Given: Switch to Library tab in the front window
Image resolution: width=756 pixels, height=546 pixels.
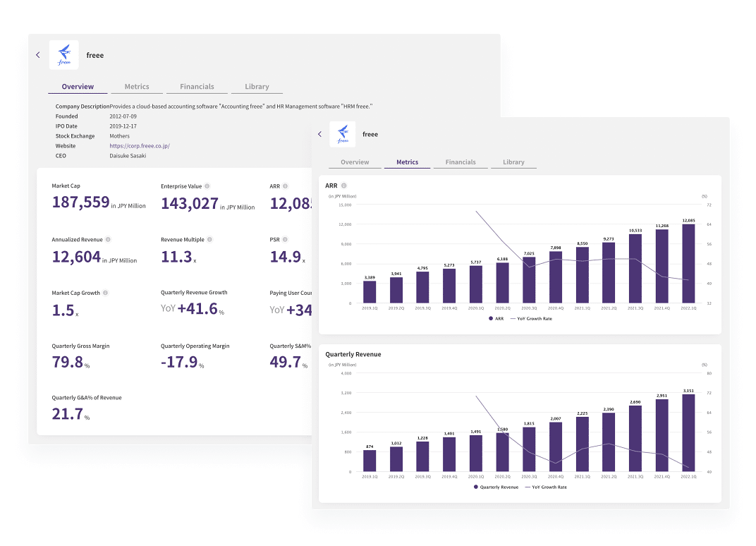Looking at the screenshot, I should pos(513,162).
